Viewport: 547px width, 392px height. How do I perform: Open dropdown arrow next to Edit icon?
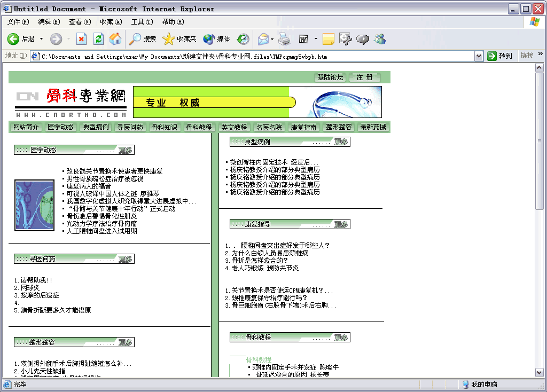pyautogui.click(x=316, y=39)
